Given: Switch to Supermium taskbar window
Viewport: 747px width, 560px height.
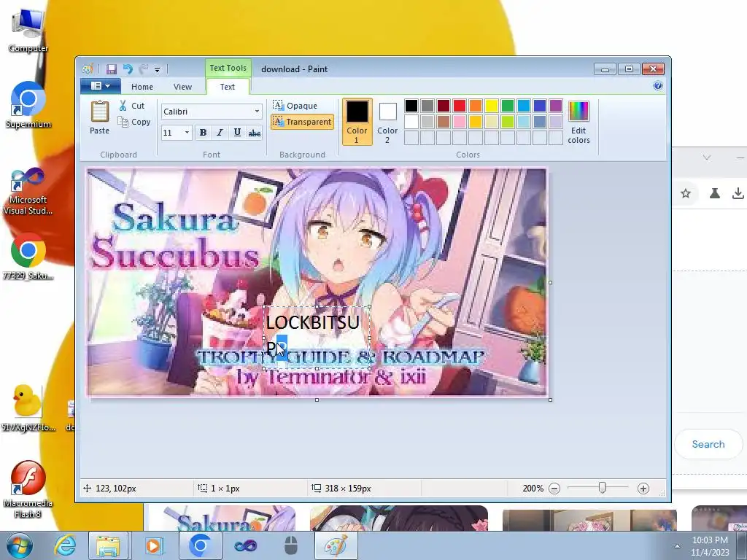Looking at the screenshot, I should pos(200,545).
